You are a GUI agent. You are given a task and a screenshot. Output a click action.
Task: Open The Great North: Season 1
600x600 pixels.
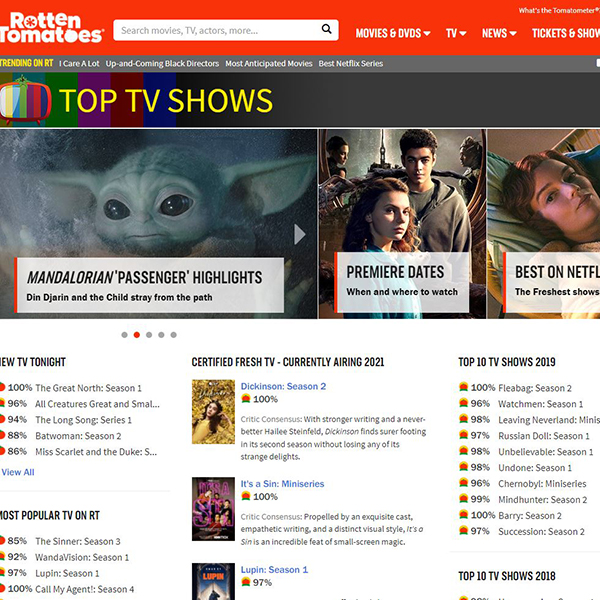[x=88, y=388]
